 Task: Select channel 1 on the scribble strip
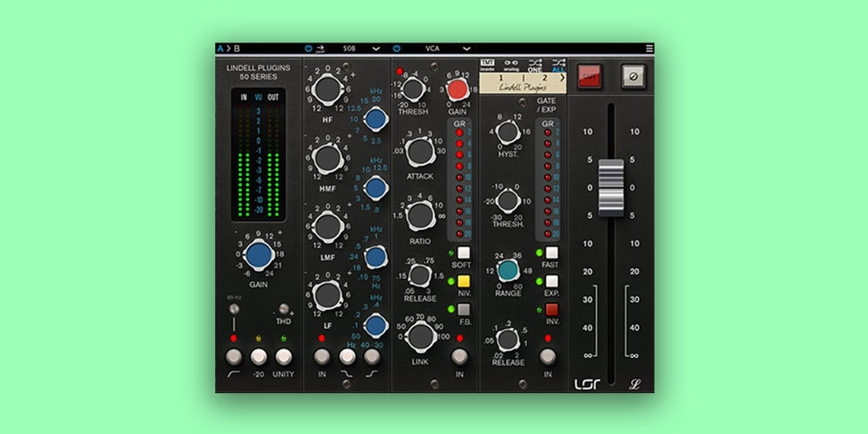click(x=502, y=77)
